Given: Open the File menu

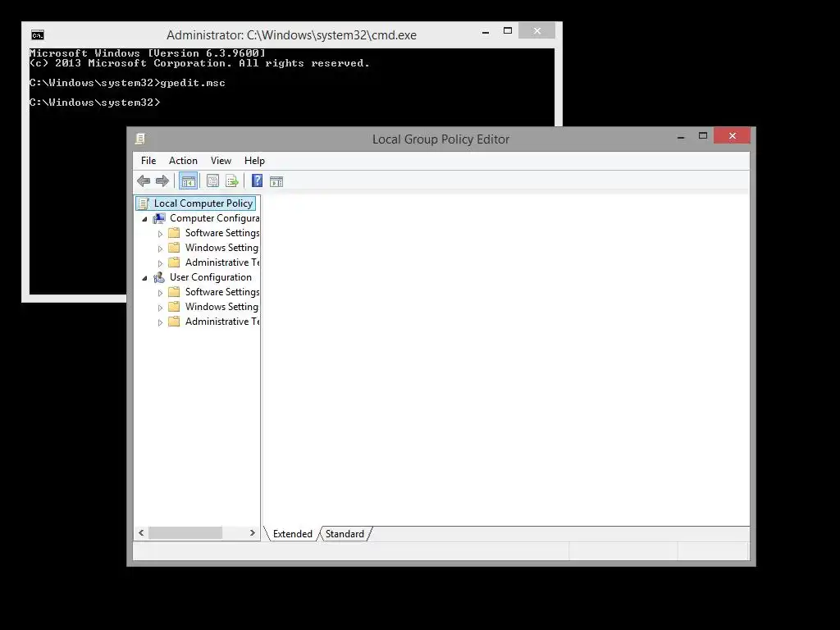Looking at the screenshot, I should click(x=148, y=161).
